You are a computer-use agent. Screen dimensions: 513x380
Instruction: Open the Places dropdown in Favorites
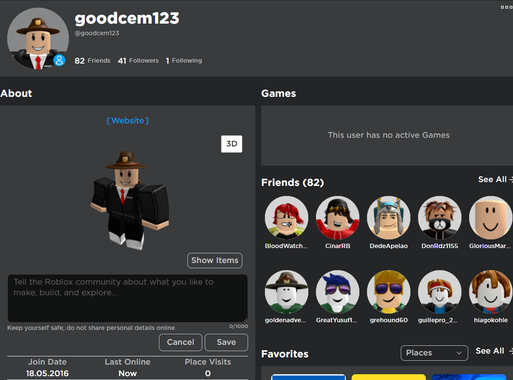(434, 353)
